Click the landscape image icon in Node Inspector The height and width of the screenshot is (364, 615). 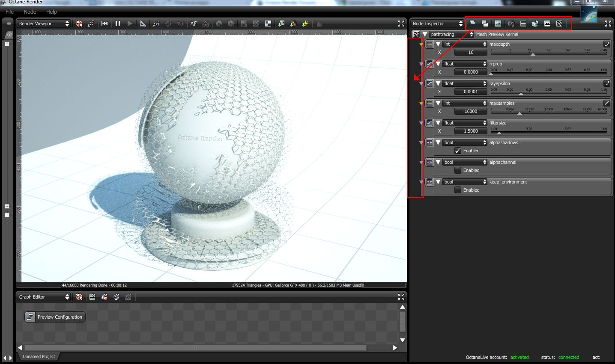(x=498, y=24)
